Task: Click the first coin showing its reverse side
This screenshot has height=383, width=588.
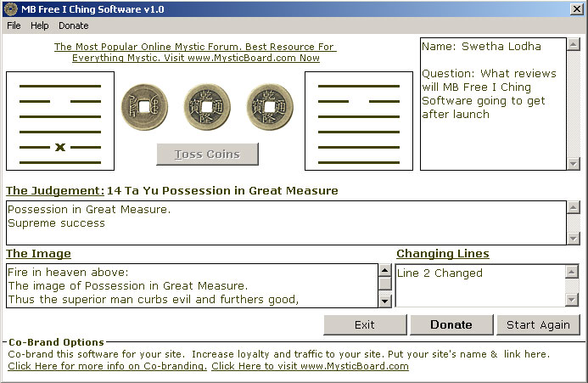Action: pyautogui.click(x=145, y=107)
